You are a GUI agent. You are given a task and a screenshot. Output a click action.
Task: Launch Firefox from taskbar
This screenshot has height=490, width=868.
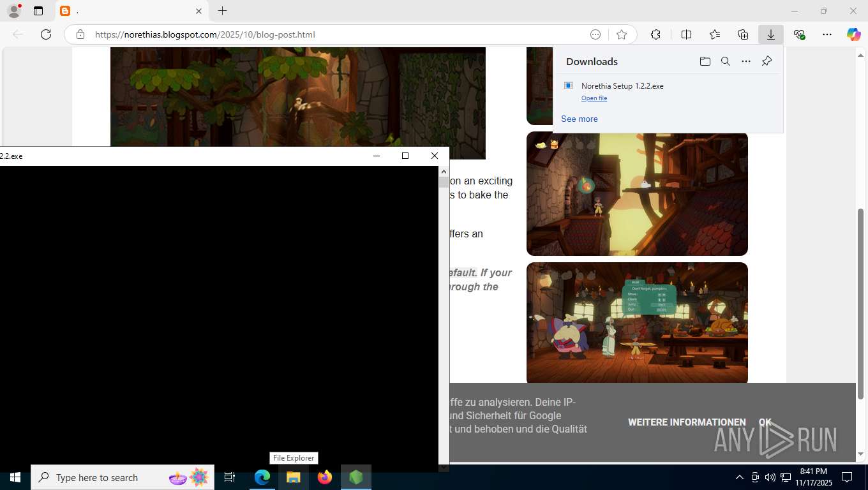[325, 477]
